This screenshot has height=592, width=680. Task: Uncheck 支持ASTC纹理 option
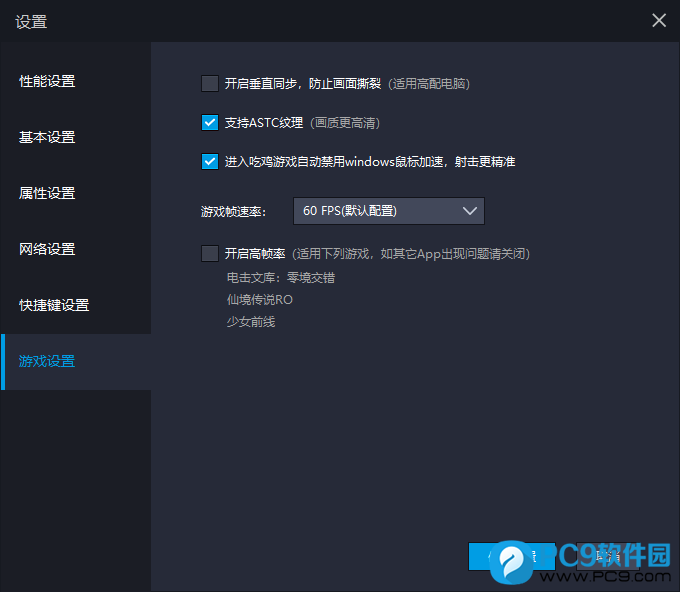pos(210,123)
